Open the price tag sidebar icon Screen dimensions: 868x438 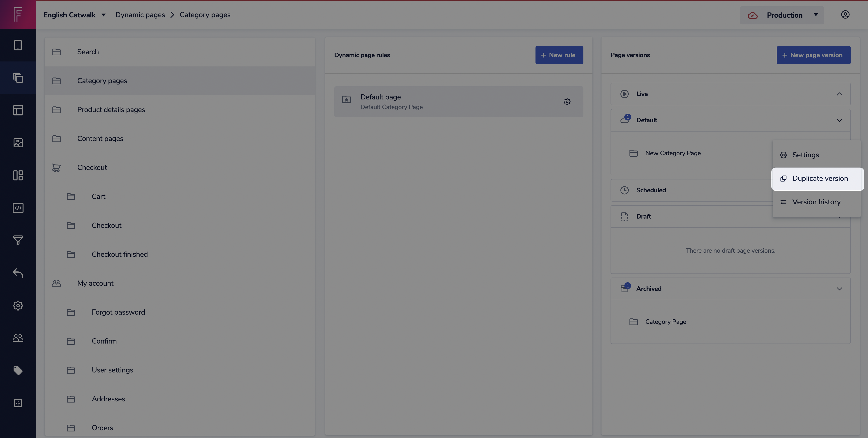(18, 370)
